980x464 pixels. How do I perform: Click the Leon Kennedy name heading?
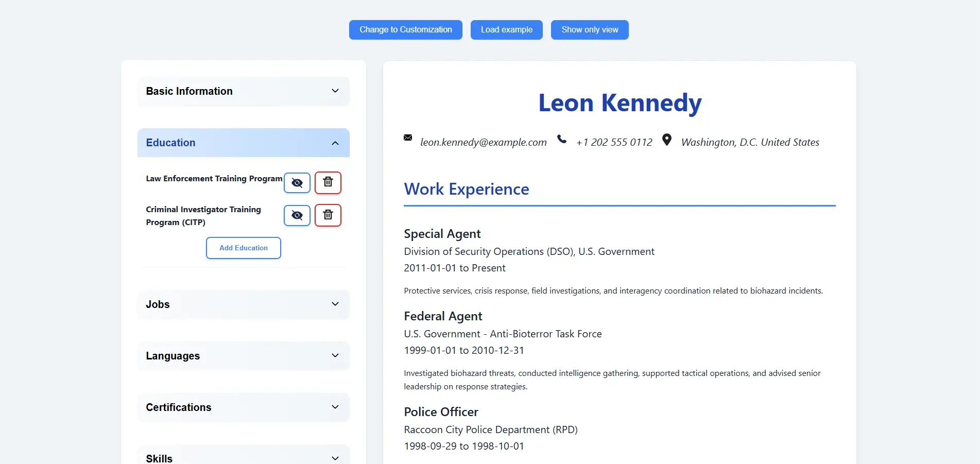tap(620, 103)
